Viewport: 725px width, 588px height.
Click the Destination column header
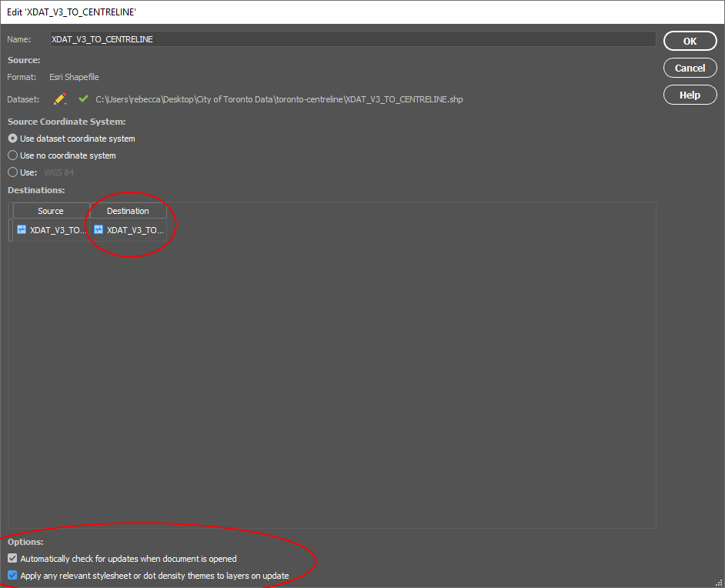pyautogui.click(x=128, y=211)
